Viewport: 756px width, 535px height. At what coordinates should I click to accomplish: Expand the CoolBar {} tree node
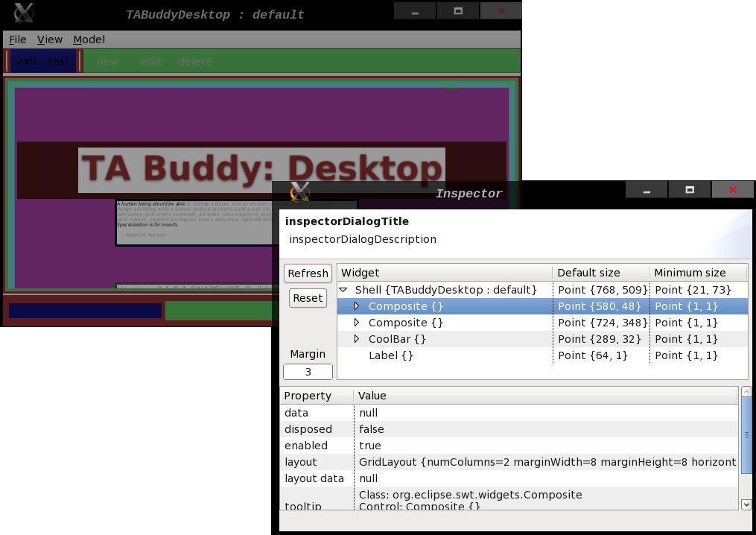[357, 339]
